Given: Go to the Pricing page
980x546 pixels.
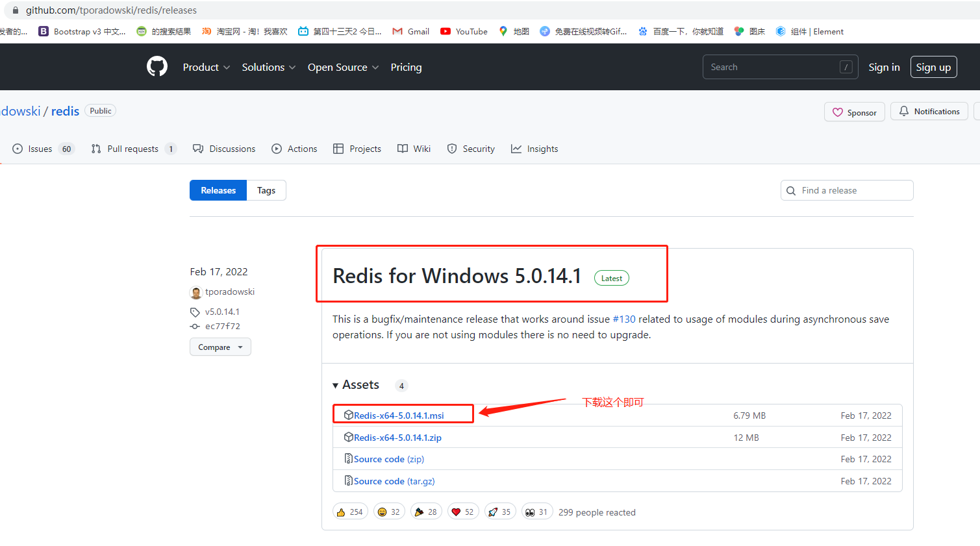Looking at the screenshot, I should point(406,68).
